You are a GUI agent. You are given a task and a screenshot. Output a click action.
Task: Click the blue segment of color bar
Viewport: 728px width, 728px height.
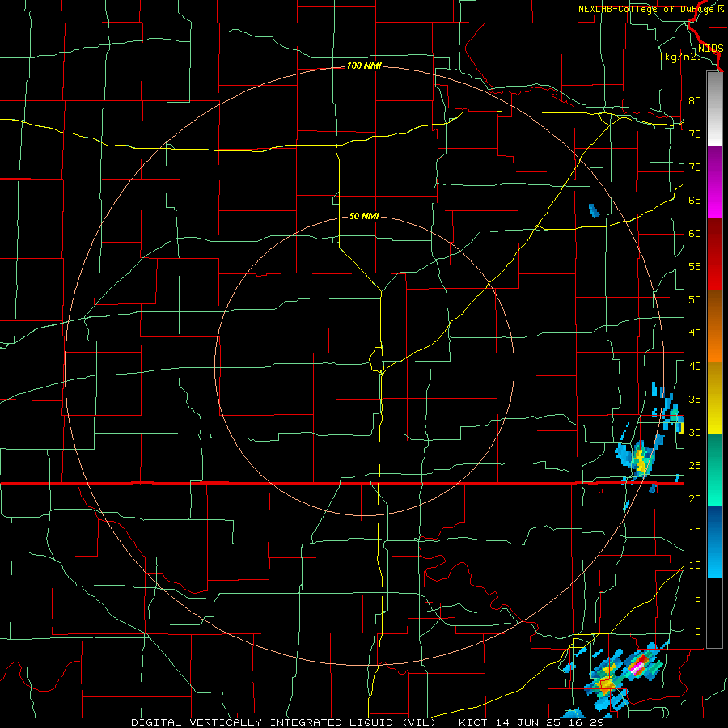(714, 542)
